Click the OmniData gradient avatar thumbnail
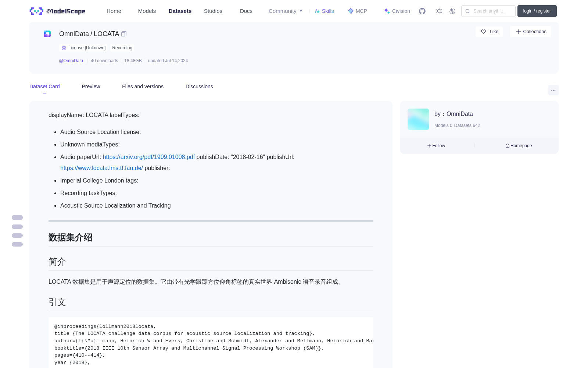The height and width of the screenshot is (368, 588). tap(418, 119)
